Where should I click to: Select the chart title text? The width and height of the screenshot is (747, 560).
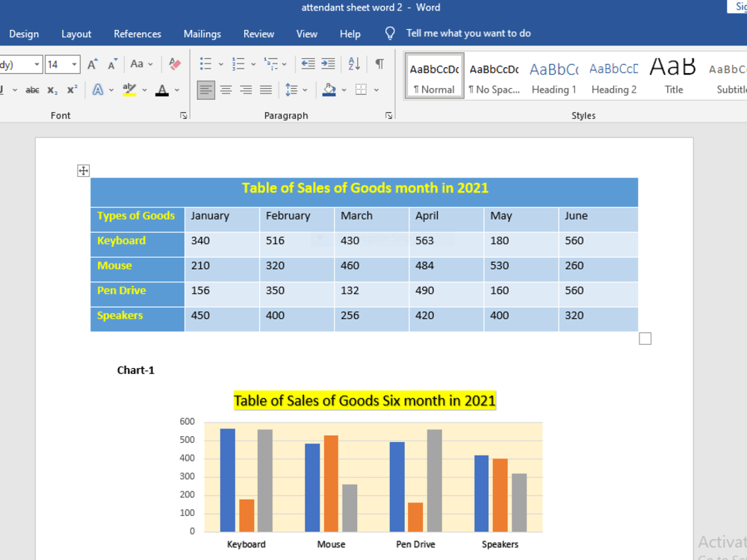click(x=365, y=400)
